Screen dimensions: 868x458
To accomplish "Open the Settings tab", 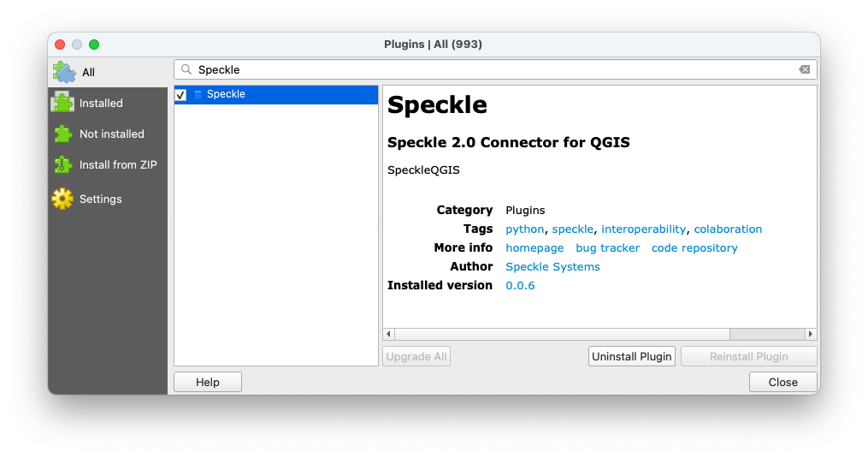I will [x=108, y=199].
